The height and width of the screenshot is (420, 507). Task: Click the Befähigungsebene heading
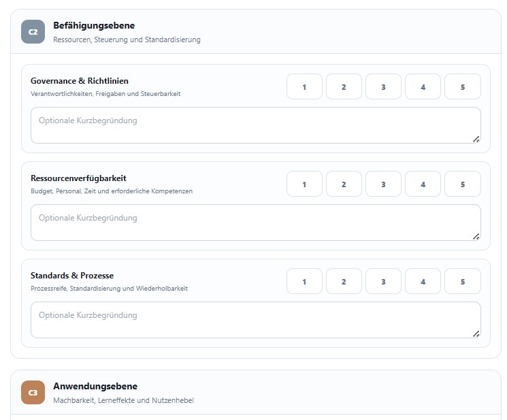[x=94, y=26]
